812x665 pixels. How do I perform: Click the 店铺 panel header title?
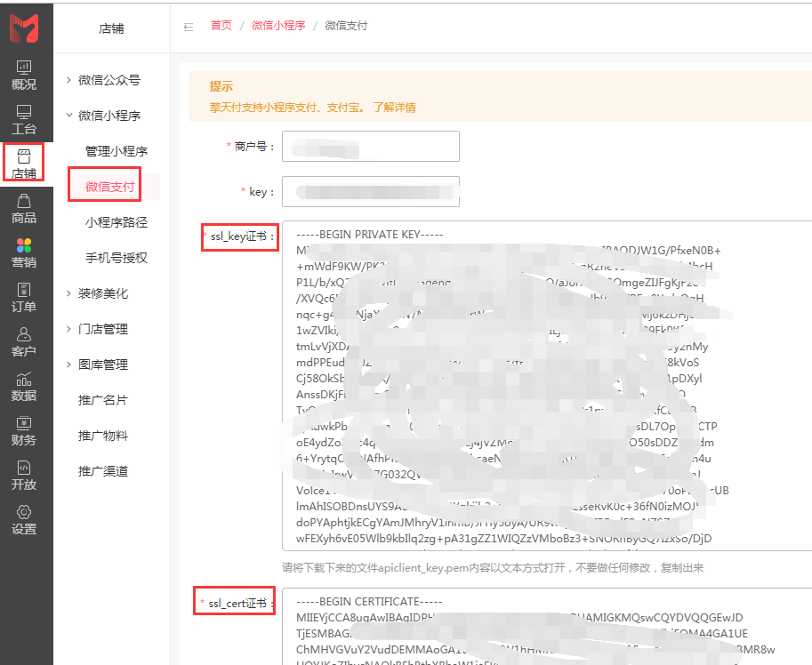pyautogui.click(x=111, y=28)
